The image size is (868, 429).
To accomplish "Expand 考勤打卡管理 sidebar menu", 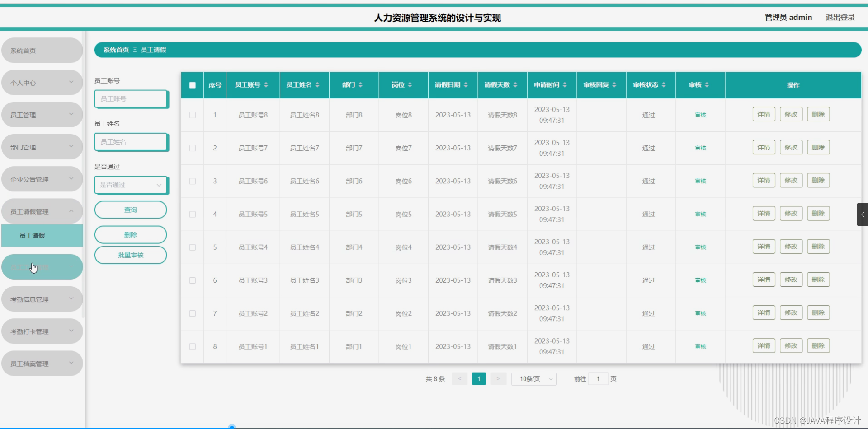I will tap(42, 331).
